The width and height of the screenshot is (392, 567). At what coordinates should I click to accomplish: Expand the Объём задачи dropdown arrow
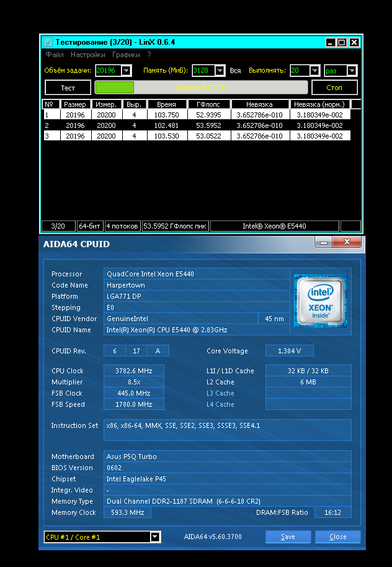pyautogui.click(x=126, y=71)
